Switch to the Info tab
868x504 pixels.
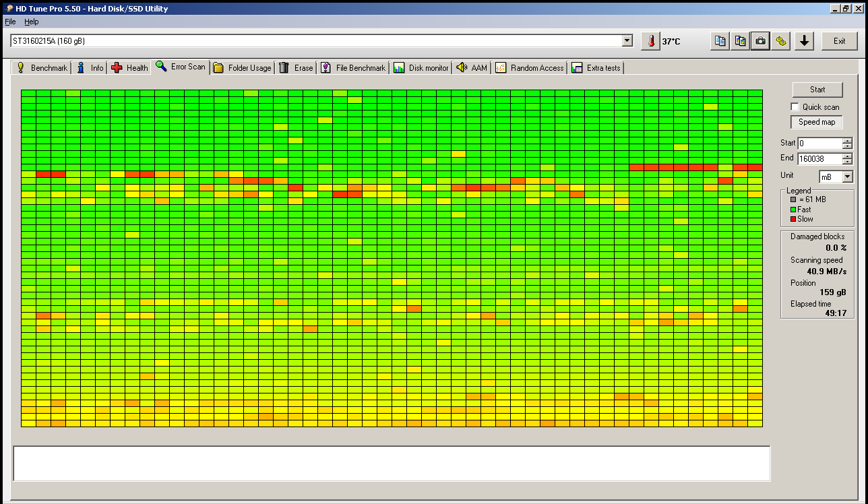(90, 68)
